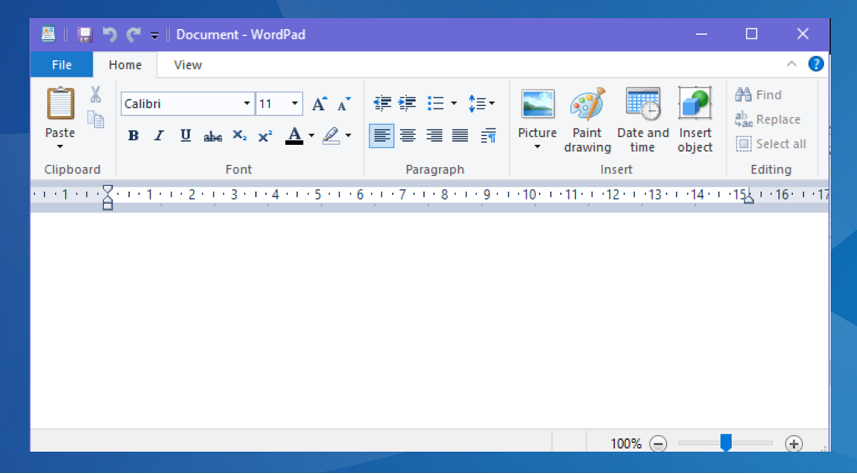857x474 pixels.
Task: Click the Grow font icon
Action: (x=319, y=104)
